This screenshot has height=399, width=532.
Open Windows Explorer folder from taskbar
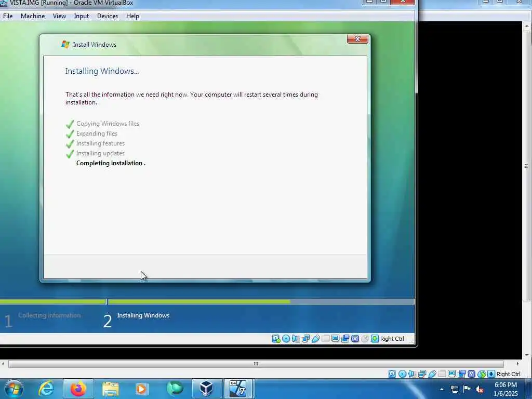[x=110, y=389]
